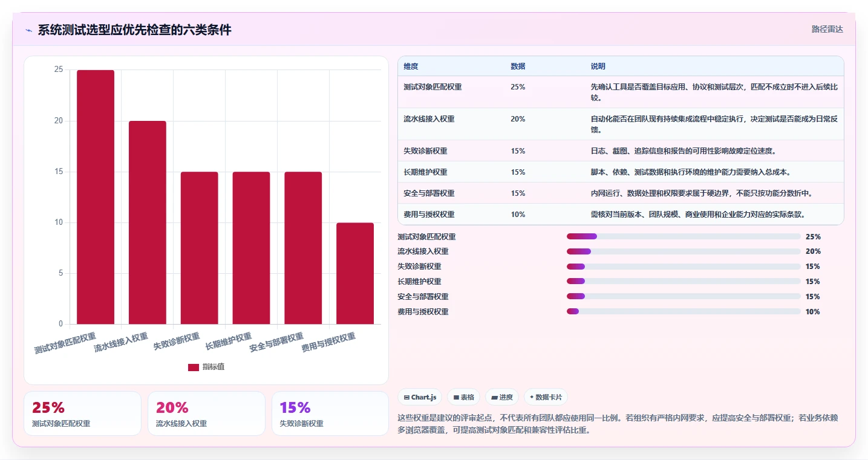
Task: Click the 安全与部署权重 progress bar
Action: 684,296
